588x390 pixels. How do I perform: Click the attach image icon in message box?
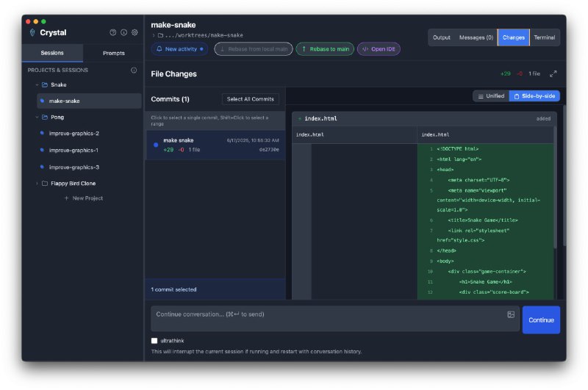click(511, 314)
